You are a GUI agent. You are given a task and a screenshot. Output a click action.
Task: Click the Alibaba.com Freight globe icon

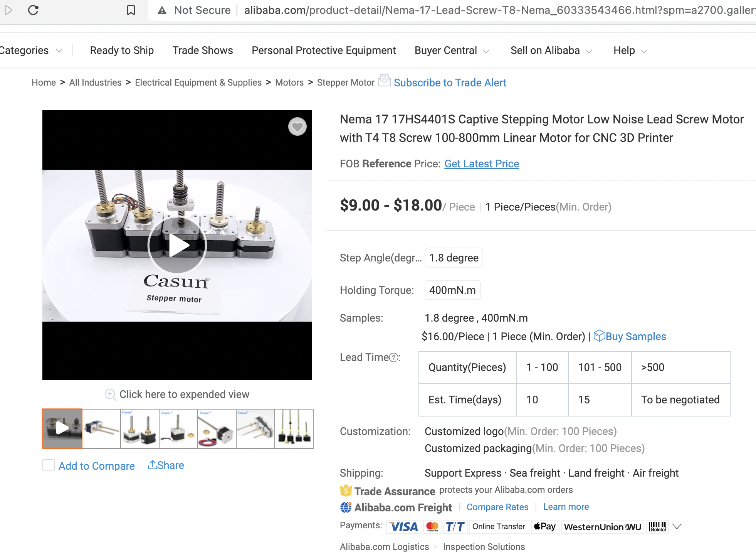coord(346,507)
